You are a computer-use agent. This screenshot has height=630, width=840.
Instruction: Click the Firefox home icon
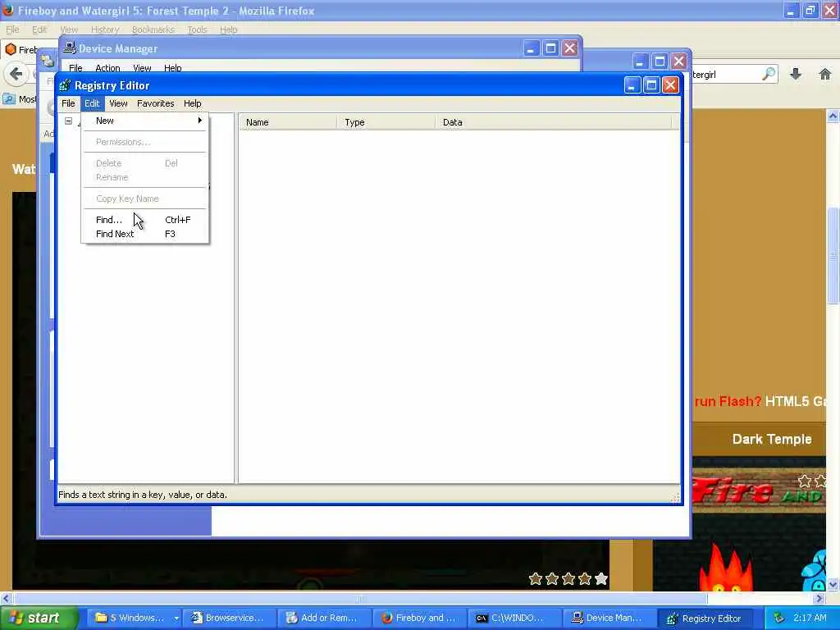point(825,74)
